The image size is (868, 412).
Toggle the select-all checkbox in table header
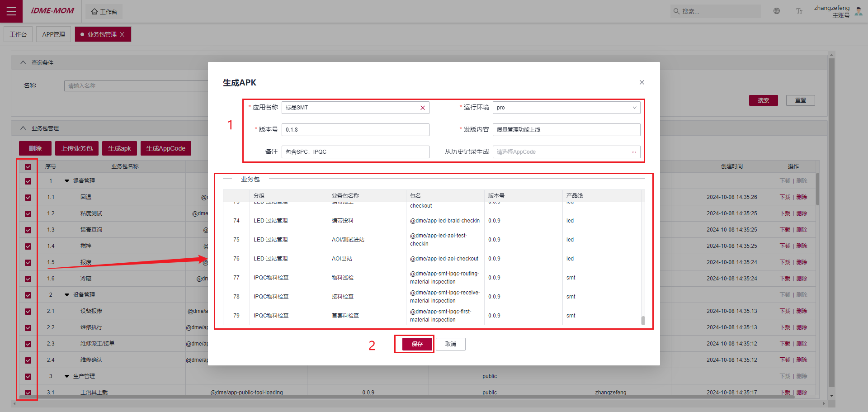28,167
